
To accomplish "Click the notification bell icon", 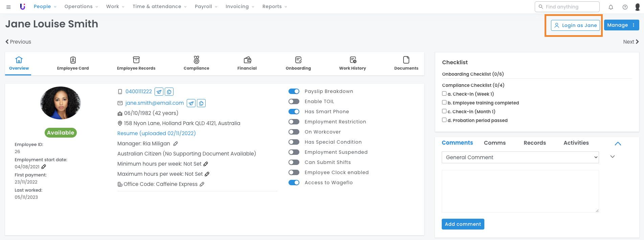I will coord(611,7).
